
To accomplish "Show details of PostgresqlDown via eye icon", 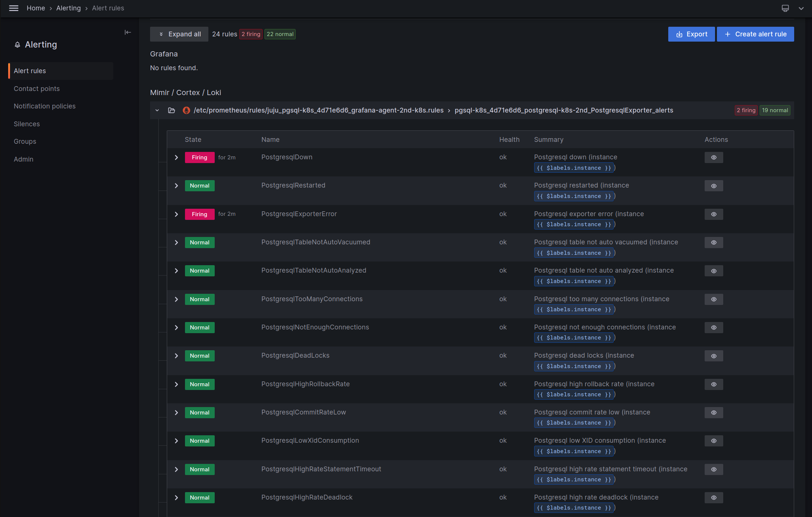I will (x=713, y=157).
